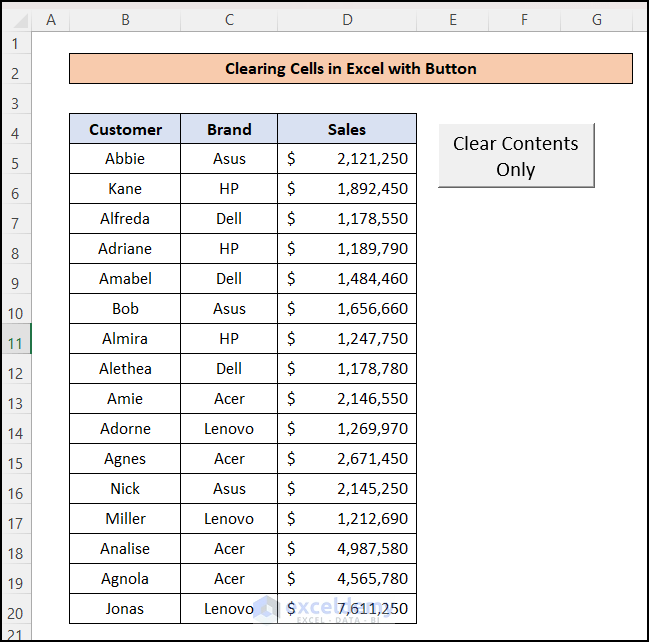The width and height of the screenshot is (649, 642).
Task: Select the cell containing Jonas
Action: tap(125, 609)
